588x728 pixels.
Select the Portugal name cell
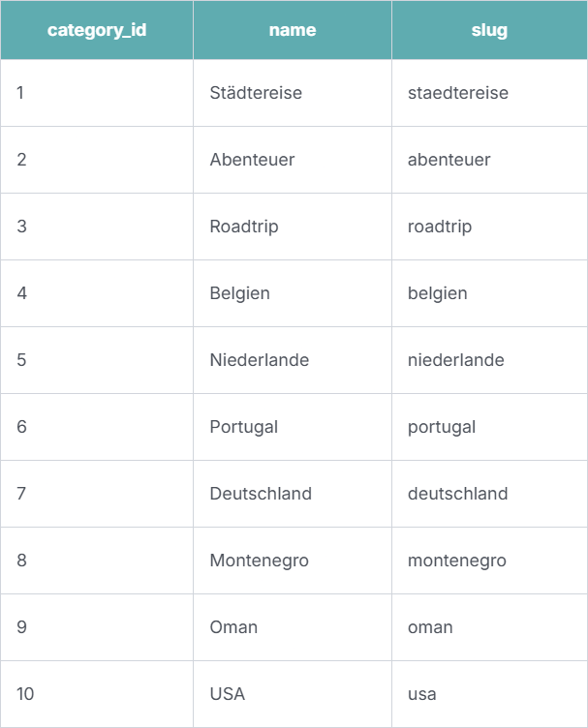tap(243, 427)
